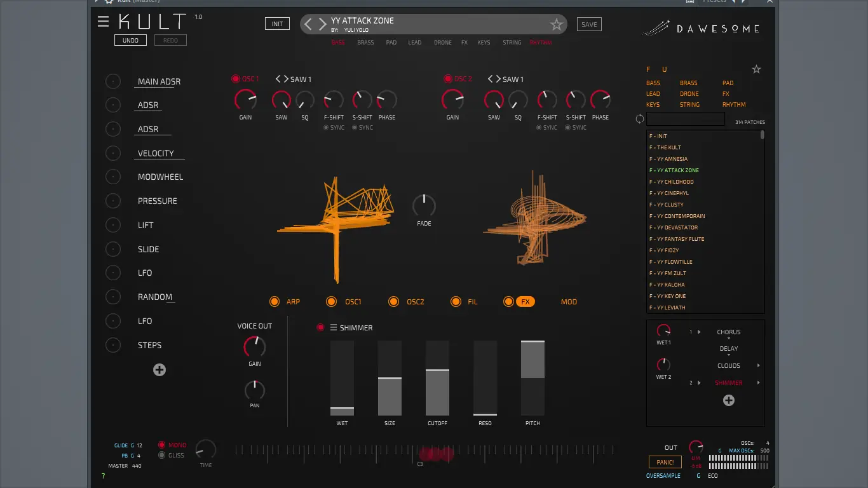Click the VELOCITY modulator circle

click(112, 153)
